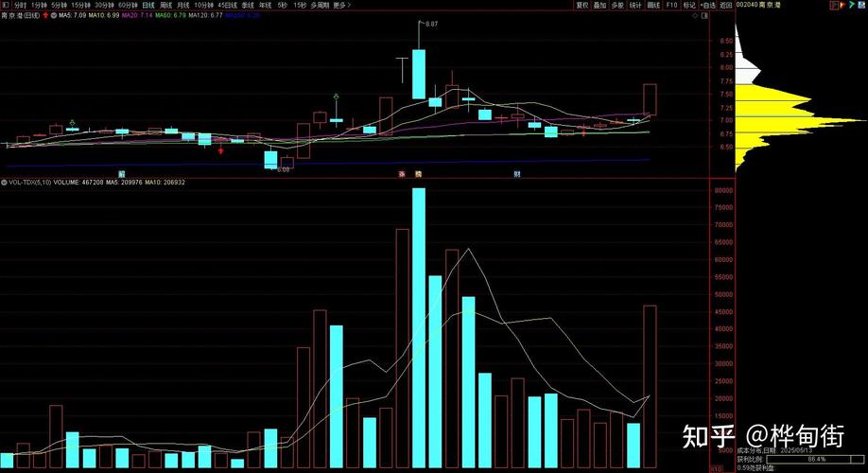The image size is (868, 473).
Task: Click panel toggle icon beside diamond
Action: [x=704, y=15]
